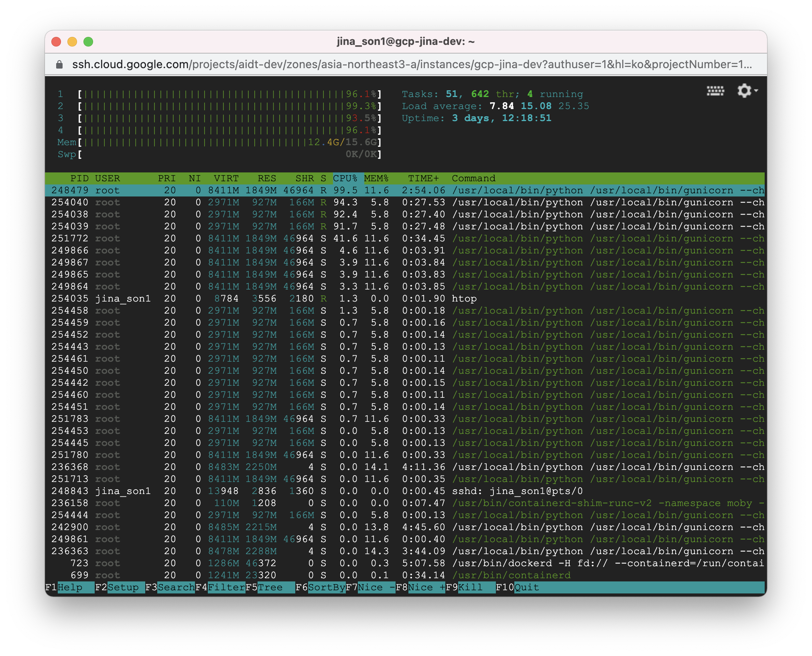Image resolution: width=812 pixels, height=656 pixels.
Task: Sort by the CPU% column header
Action: coord(345,178)
